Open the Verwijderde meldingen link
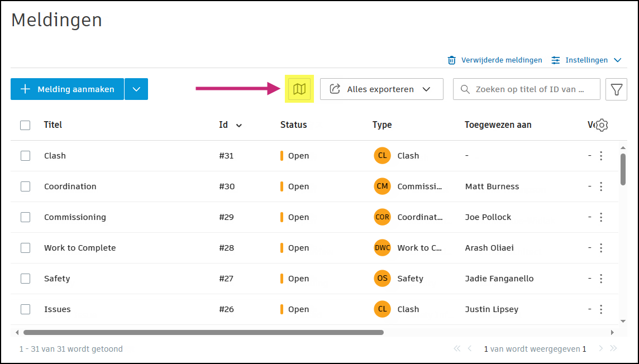639x364 pixels. click(502, 60)
